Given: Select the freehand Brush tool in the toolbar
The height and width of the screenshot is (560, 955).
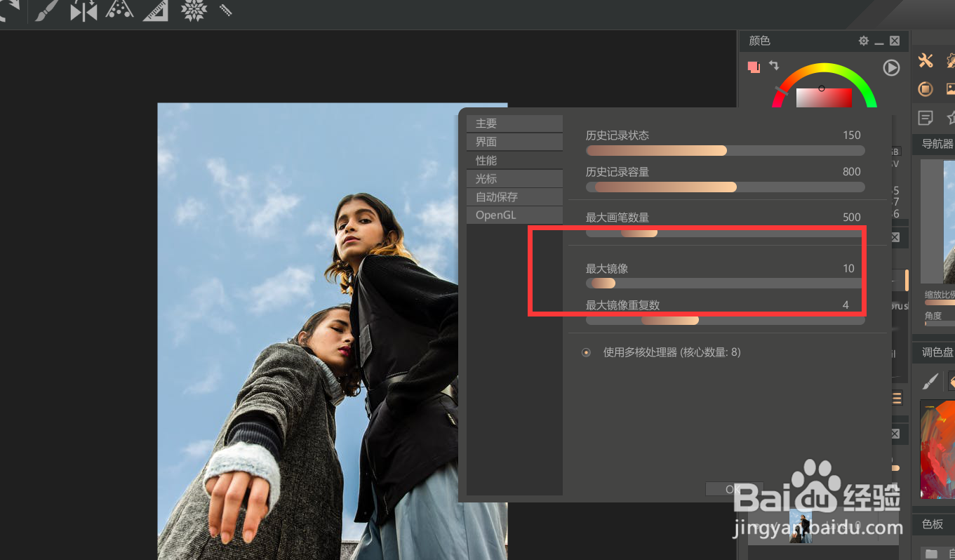Looking at the screenshot, I should [46, 11].
